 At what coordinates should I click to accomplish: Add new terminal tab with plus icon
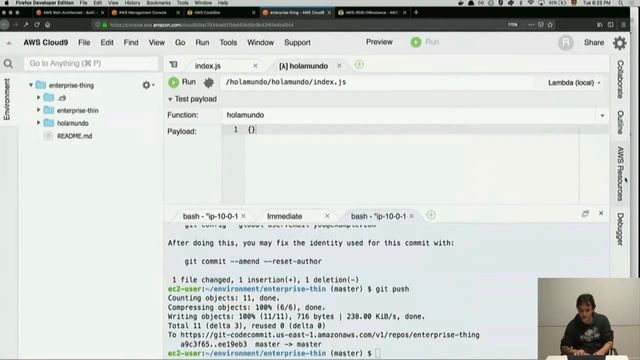pyautogui.click(x=431, y=215)
